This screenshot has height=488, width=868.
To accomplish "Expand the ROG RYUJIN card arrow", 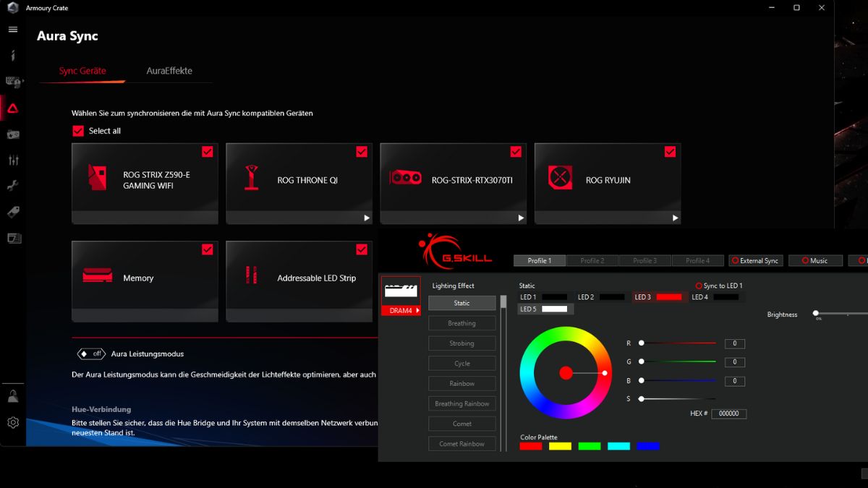I will [x=675, y=218].
